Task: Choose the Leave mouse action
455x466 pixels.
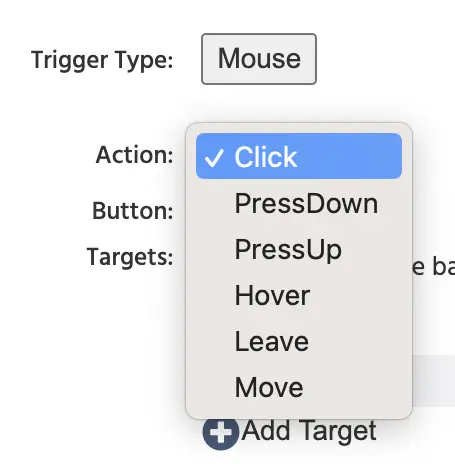Action: (x=299, y=342)
